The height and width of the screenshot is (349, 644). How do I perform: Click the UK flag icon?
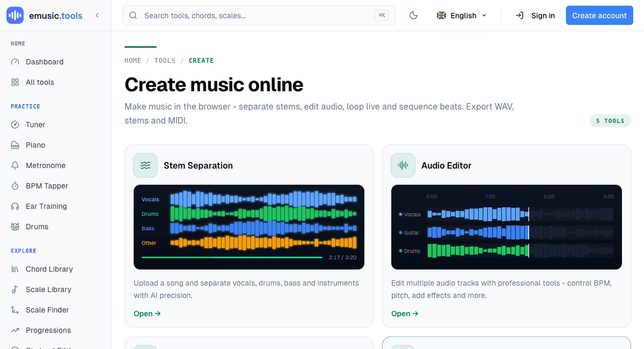point(441,16)
